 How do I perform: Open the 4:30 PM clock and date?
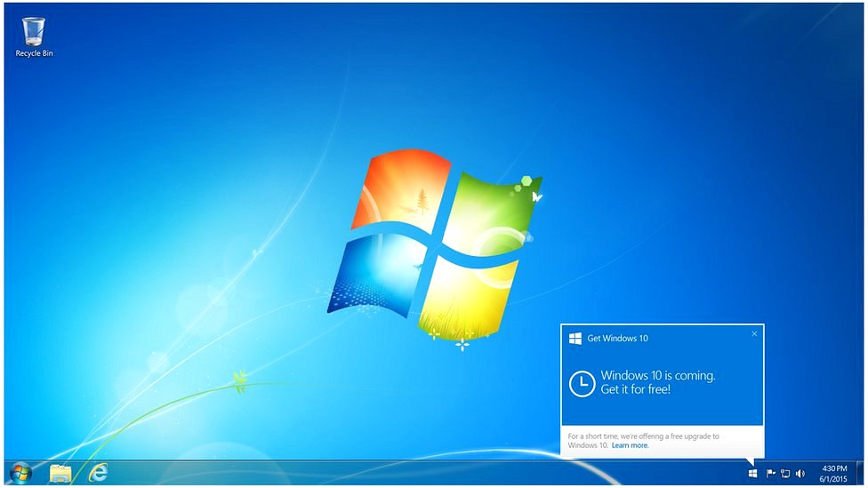pos(833,474)
